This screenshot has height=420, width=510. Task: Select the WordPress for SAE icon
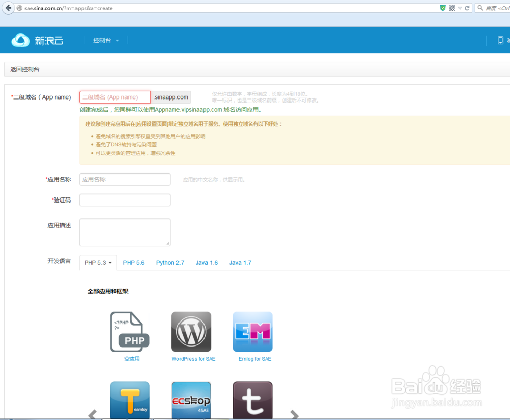tap(191, 332)
